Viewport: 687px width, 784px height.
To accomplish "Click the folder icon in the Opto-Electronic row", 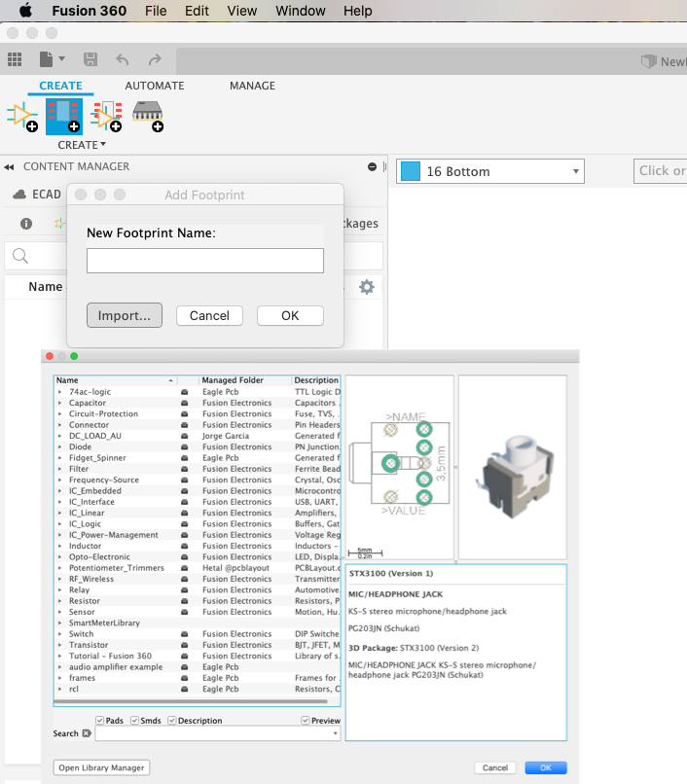I will click(x=184, y=557).
